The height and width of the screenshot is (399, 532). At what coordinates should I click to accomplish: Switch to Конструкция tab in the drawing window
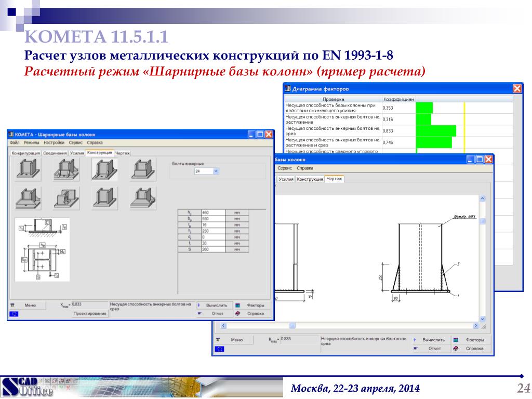310,179
